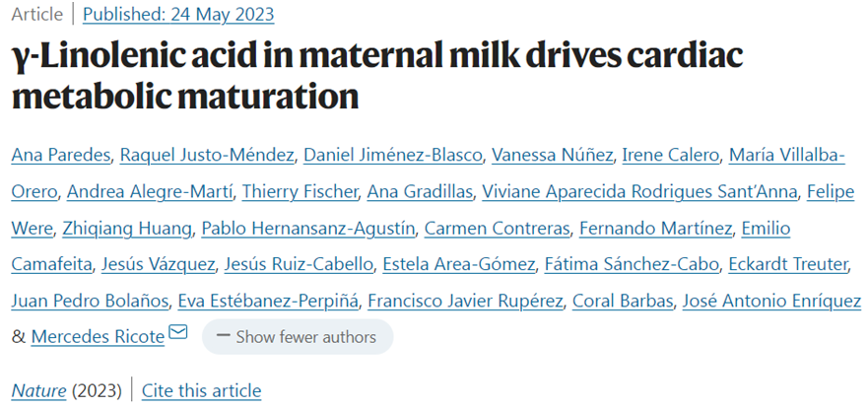Select author Raquel Justo-Méndez
This screenshot has height=408, width=868.
tap(207, 156)
